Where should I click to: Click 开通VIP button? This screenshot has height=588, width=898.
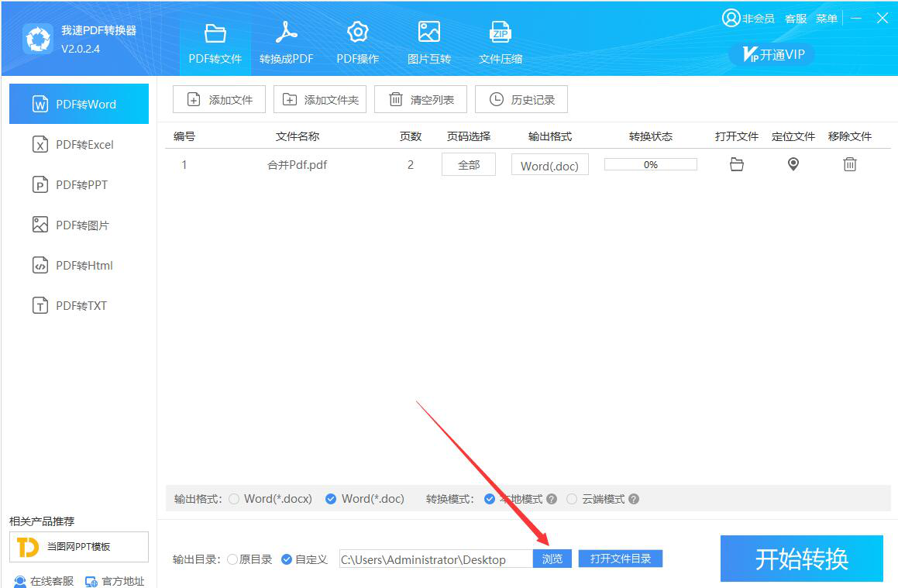click(772, 54)
